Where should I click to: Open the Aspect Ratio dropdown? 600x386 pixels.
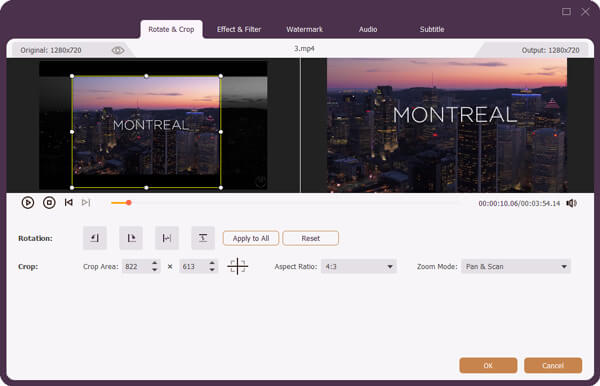[x=359, y=266]
